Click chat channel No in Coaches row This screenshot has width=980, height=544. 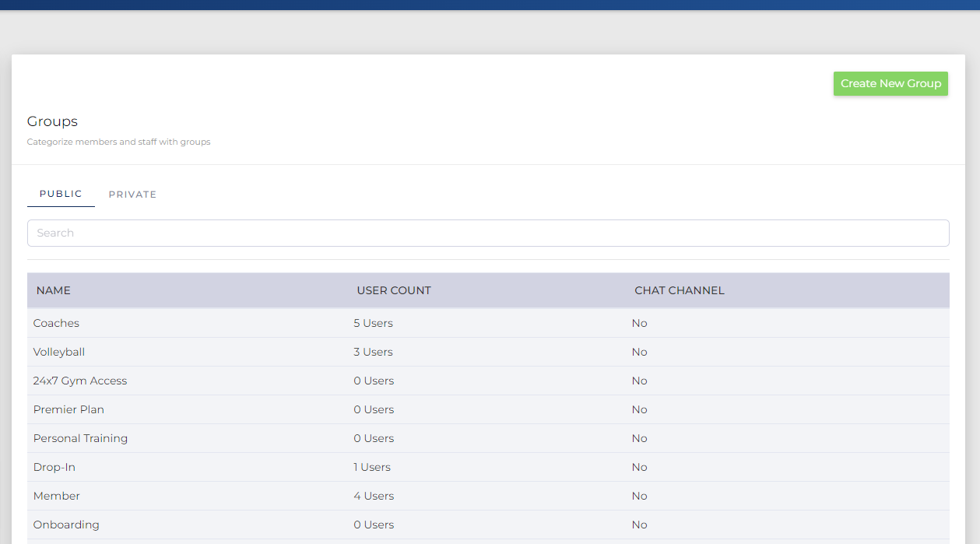click(640, 323)
